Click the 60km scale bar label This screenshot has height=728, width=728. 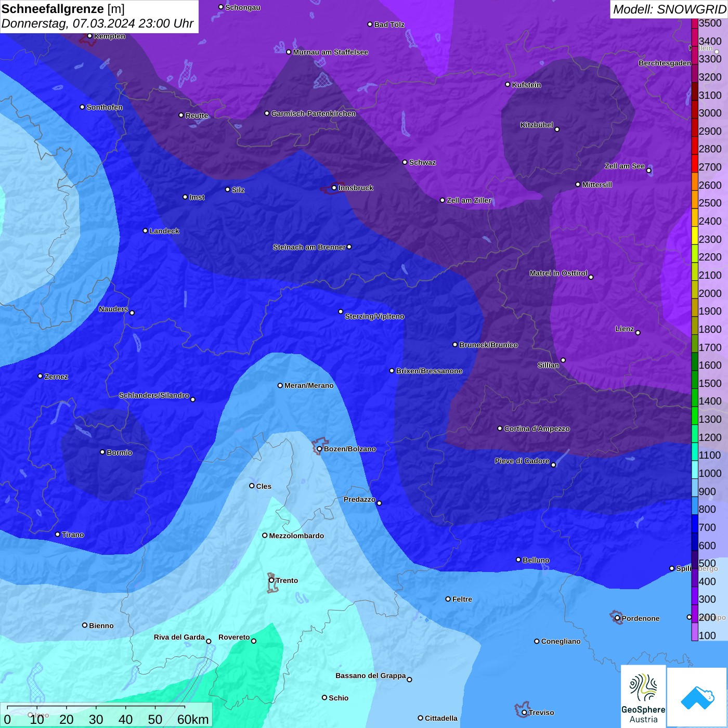(x=193, y=719)
